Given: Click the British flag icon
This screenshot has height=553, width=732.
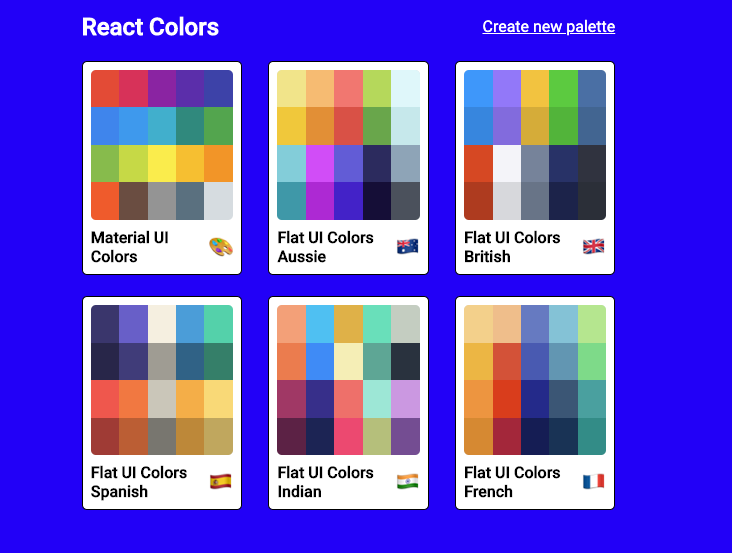Looking at the screenshot, I should point(594,246).
